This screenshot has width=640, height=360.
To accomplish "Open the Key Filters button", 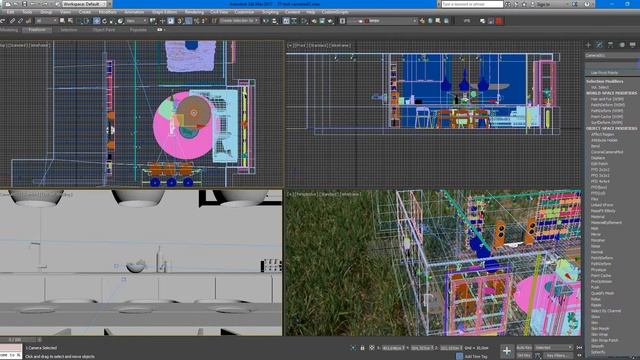I will 558,356.
